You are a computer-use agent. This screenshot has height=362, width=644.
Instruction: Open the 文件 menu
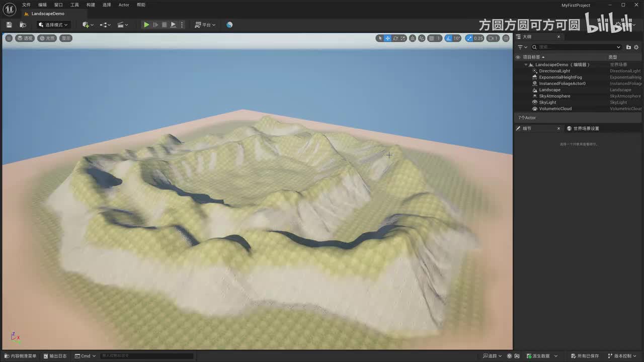pyautogui.click(x=26, y=5)
